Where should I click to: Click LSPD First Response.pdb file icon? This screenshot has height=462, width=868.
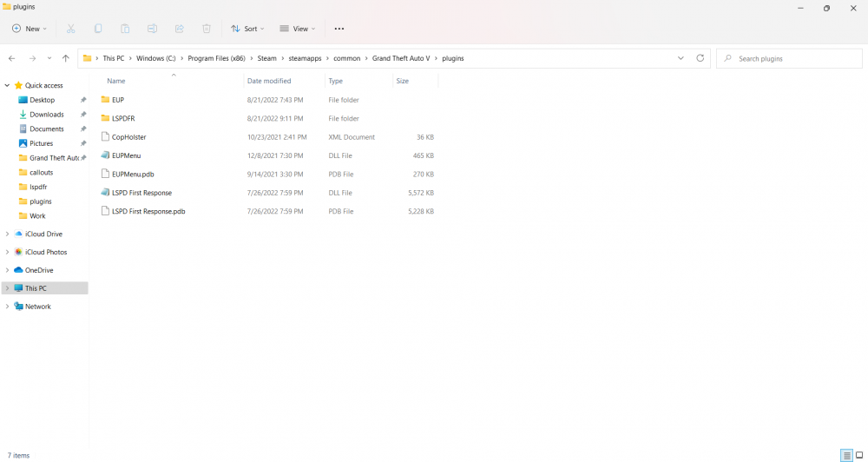click(105, 211)
